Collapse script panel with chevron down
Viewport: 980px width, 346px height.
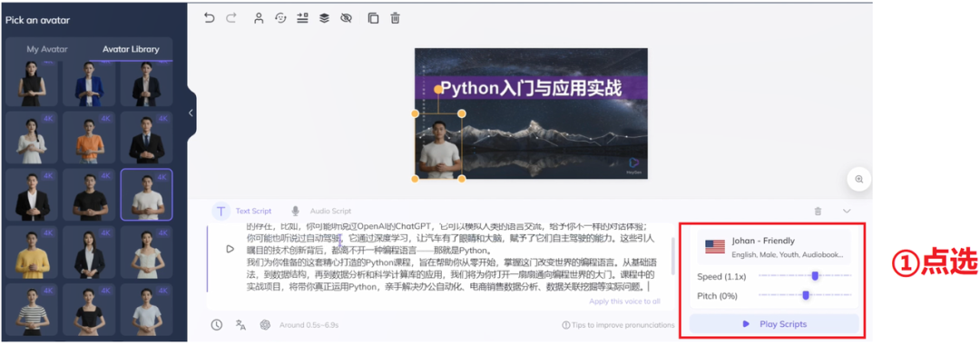[x=847, y=212]
